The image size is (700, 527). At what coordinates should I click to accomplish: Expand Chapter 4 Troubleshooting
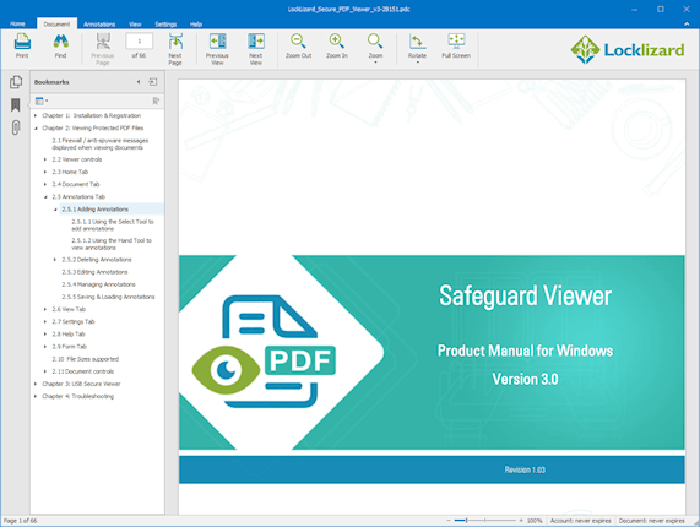click(35, 396)
